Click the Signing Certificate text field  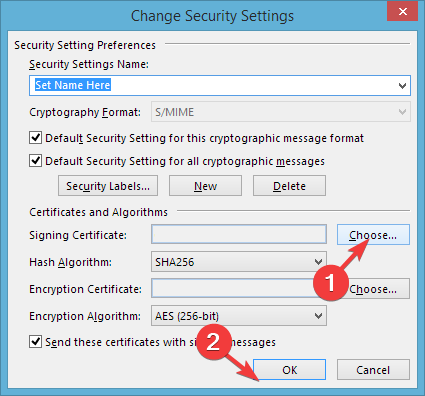pos(239,234)
